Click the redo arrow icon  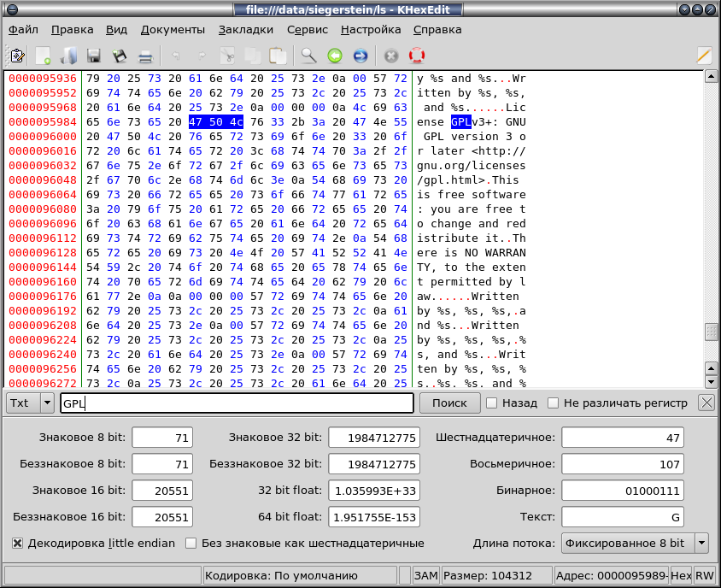click(202, 56)
